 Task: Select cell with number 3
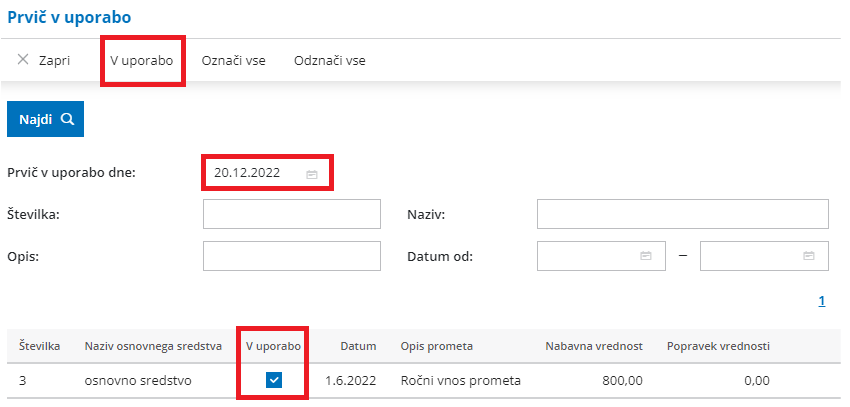pyautogui.click(x=22, y=381)
